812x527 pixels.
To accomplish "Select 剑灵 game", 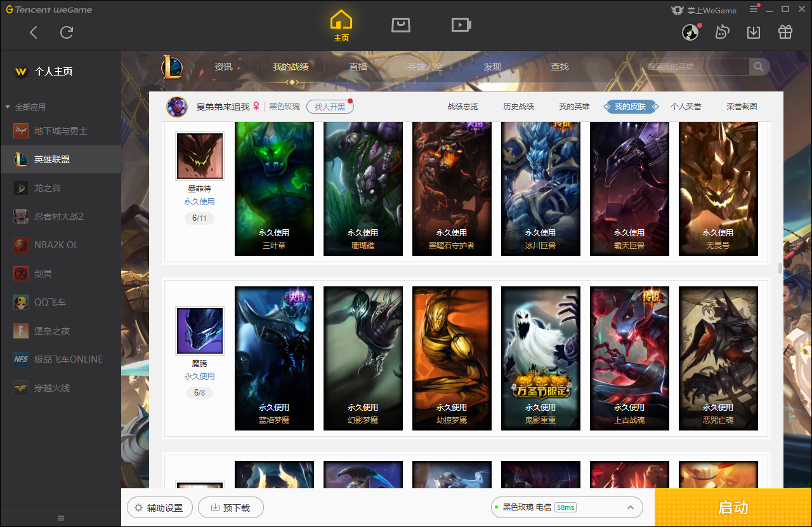I will (x=60, y=274).
